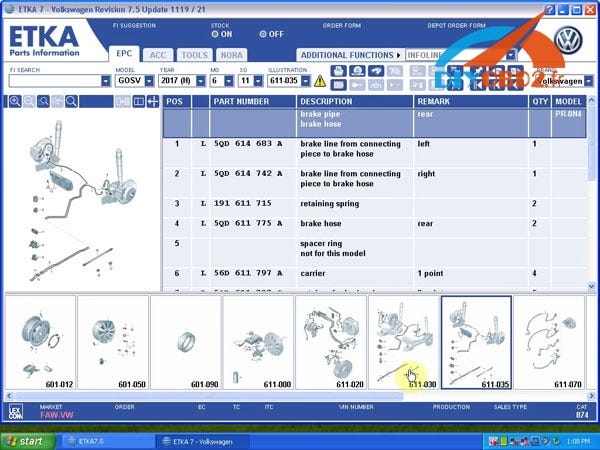Click the greyed fifth icon in upper toolbar row
The image size is (600, 450).
pos(417,71)
